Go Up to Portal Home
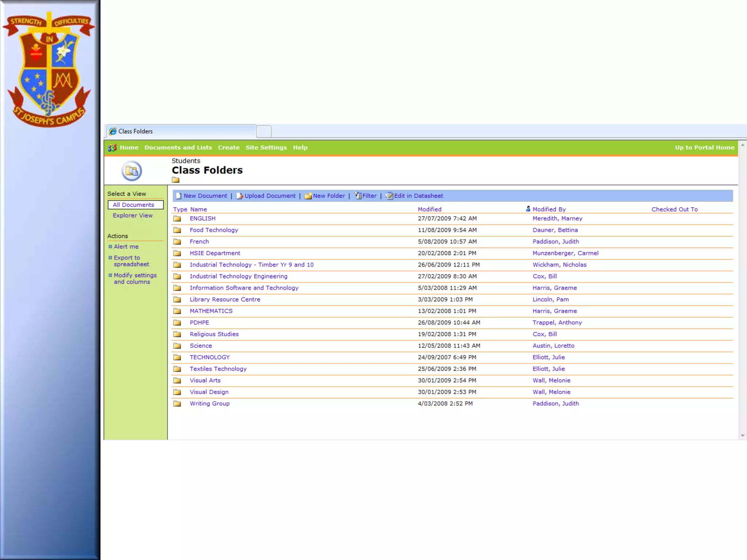The image size is (747, 560). [x=704, y=148]
